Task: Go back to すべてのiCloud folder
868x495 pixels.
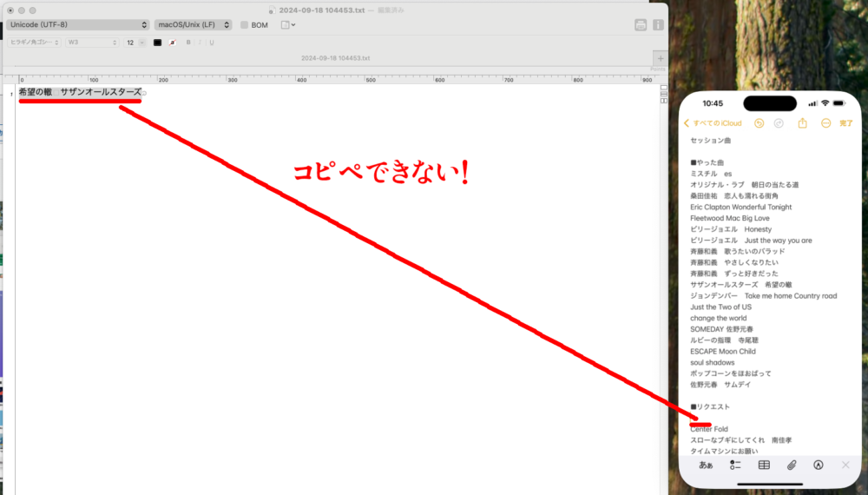Action: pyautogui.click(x=713, y=123)
